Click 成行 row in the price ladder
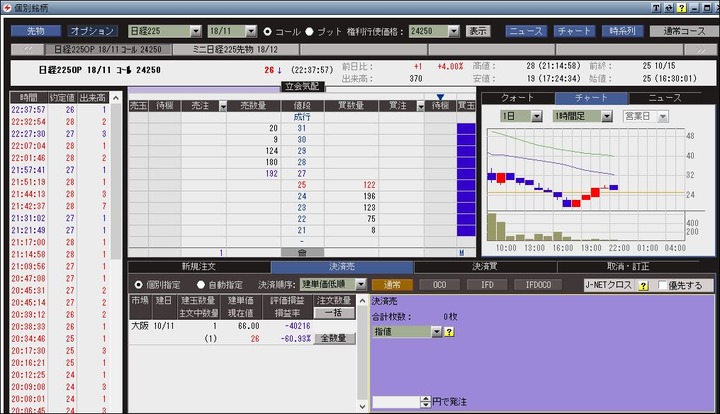Viewport: 720px width, 414px height. click(302, 117)
